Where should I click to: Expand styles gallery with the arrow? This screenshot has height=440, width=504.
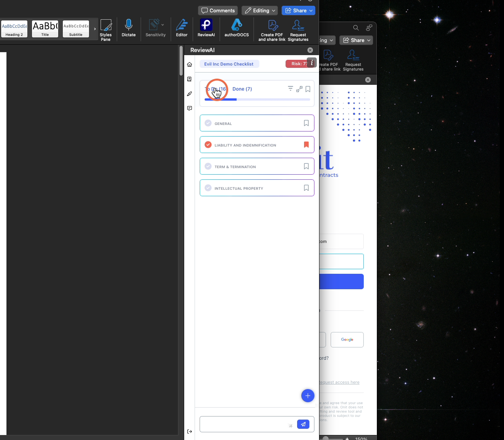[95, 29]
